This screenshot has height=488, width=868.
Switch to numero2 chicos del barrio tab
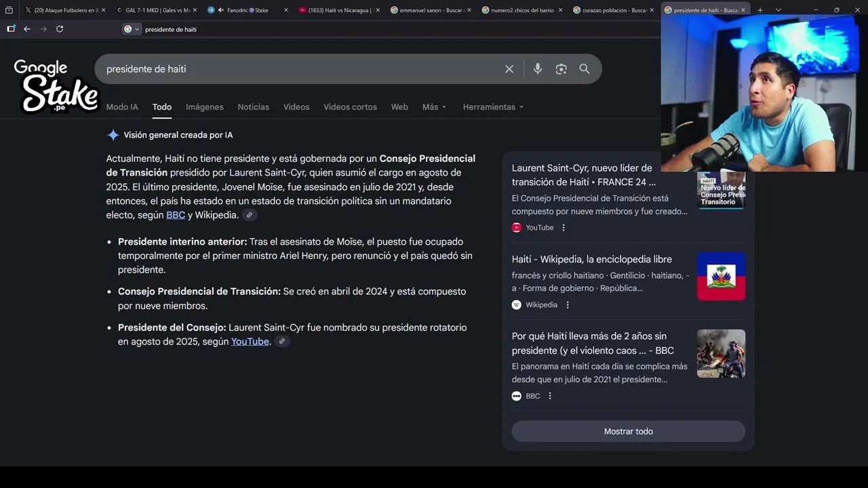click(522, 10)
